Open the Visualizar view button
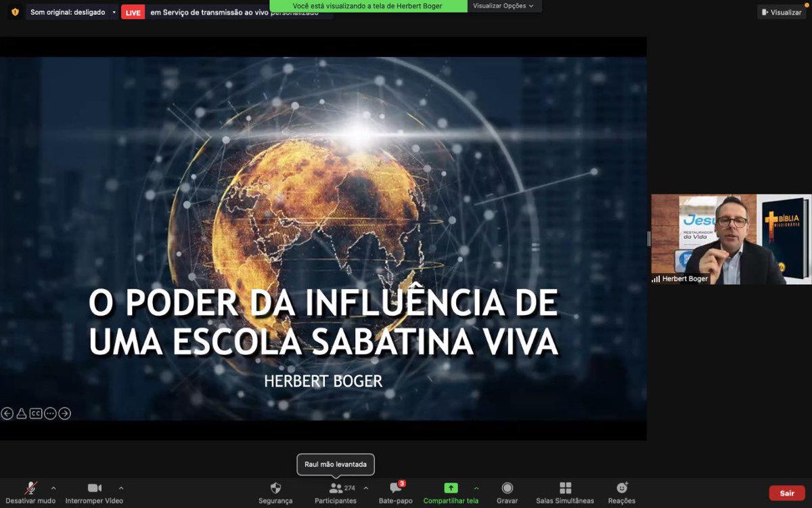Image resolution: width=812 pixels, height=508 pixels. click(782, 12)
